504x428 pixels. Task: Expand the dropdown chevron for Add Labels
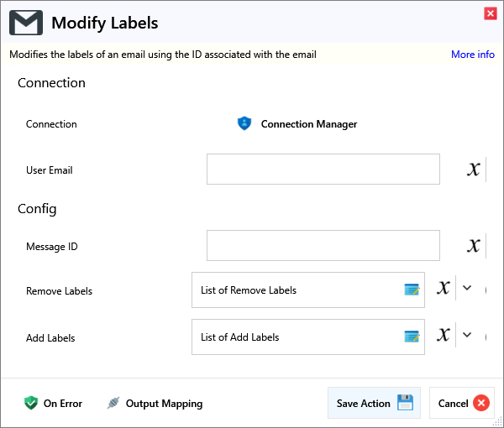coord(468,335)
